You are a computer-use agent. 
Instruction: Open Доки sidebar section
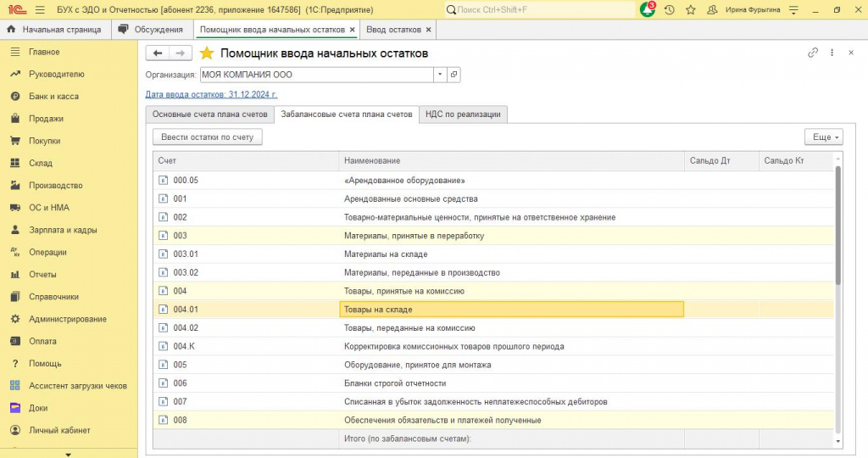pos(38,408)
